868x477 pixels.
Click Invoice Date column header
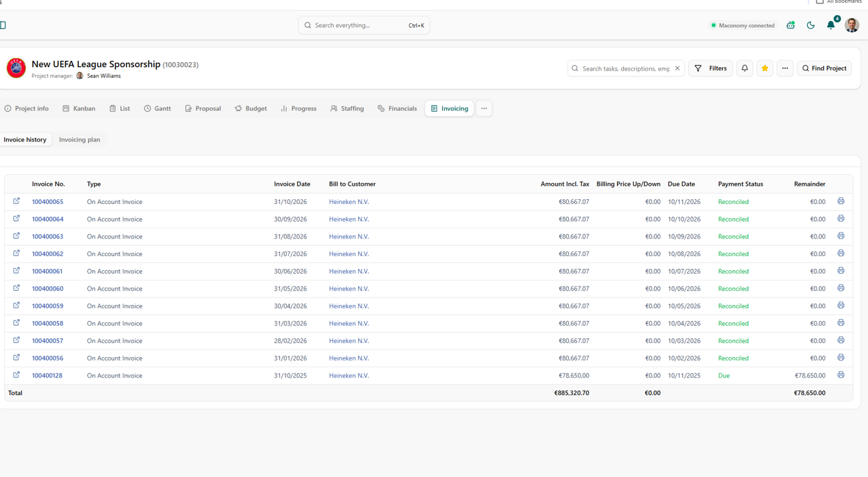pos(292,184)
